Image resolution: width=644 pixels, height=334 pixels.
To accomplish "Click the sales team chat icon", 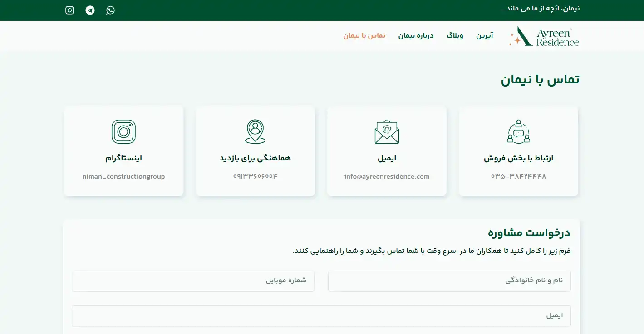I will tap(518, 132).
